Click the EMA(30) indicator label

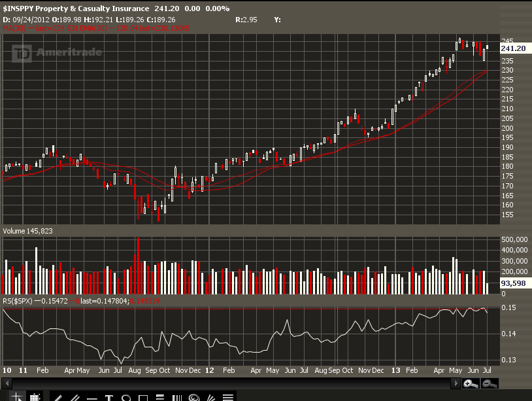pos(93,28)
